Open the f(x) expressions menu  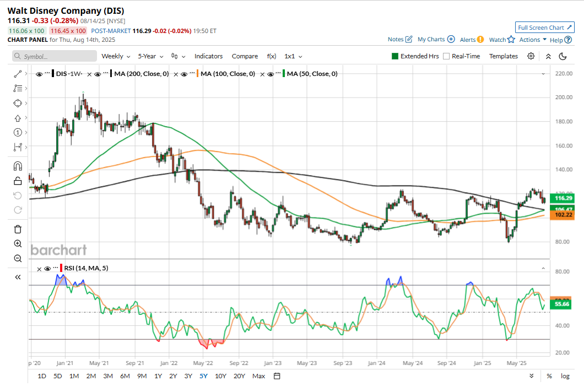[x=272, y=56]
